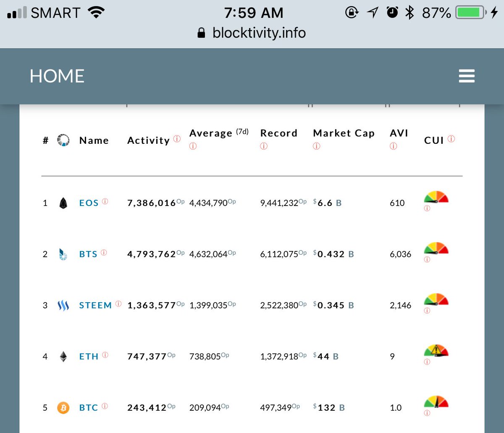Image resolution: width=504 pixels, height=433 pixels.
Task: Select BTC activity value 243,412
Action: [x=147, y=408]
